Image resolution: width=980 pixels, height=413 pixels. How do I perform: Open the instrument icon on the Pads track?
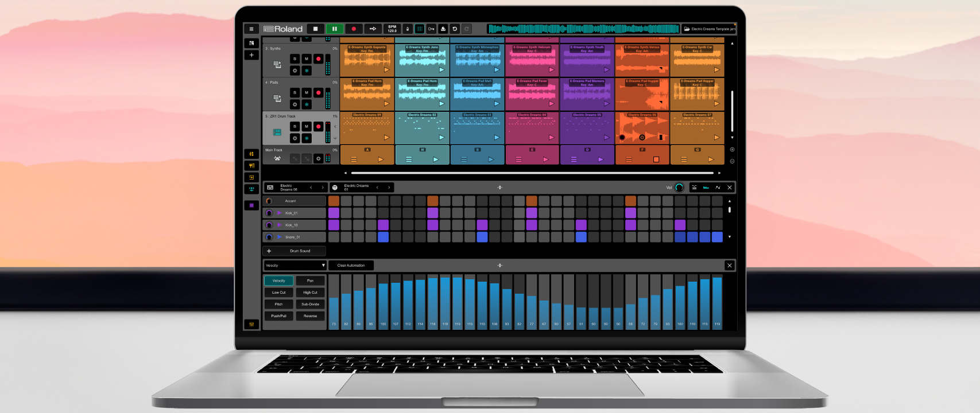277,99
